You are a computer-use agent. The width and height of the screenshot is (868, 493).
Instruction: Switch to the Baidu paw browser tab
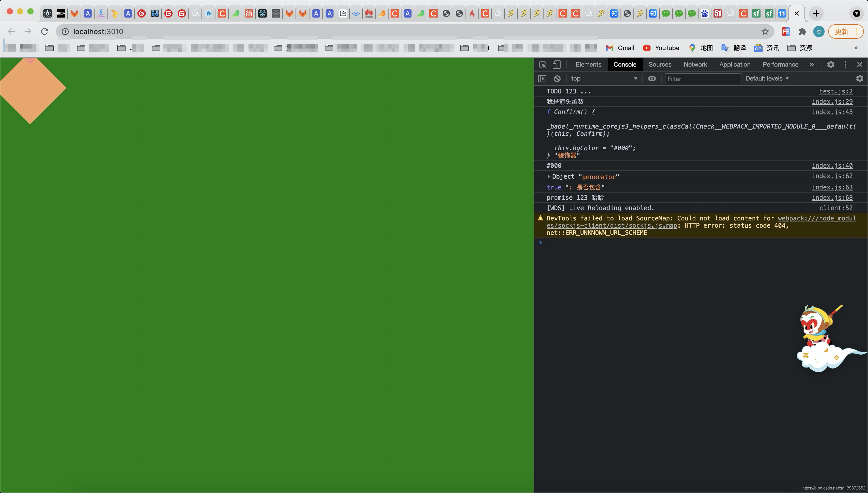tap(704, 13)
